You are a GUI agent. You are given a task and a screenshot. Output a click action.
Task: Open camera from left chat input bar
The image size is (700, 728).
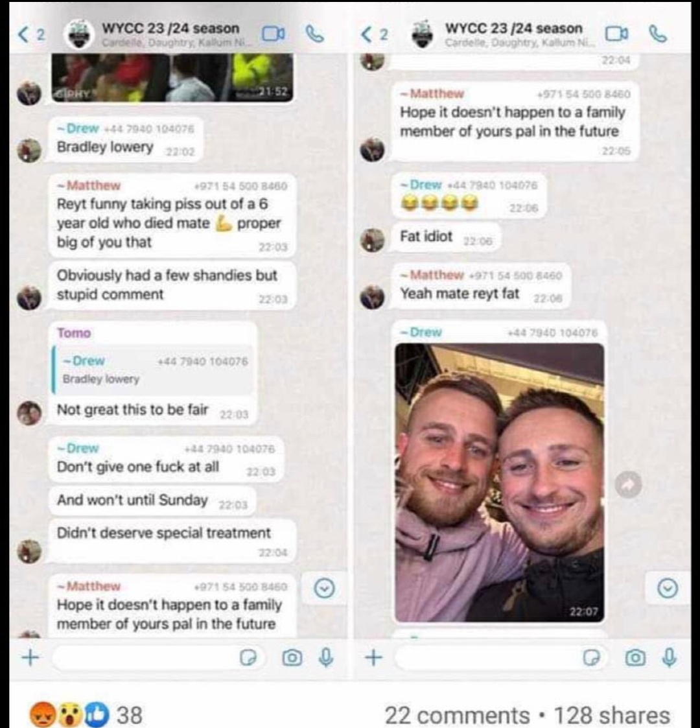click(292, 658)
